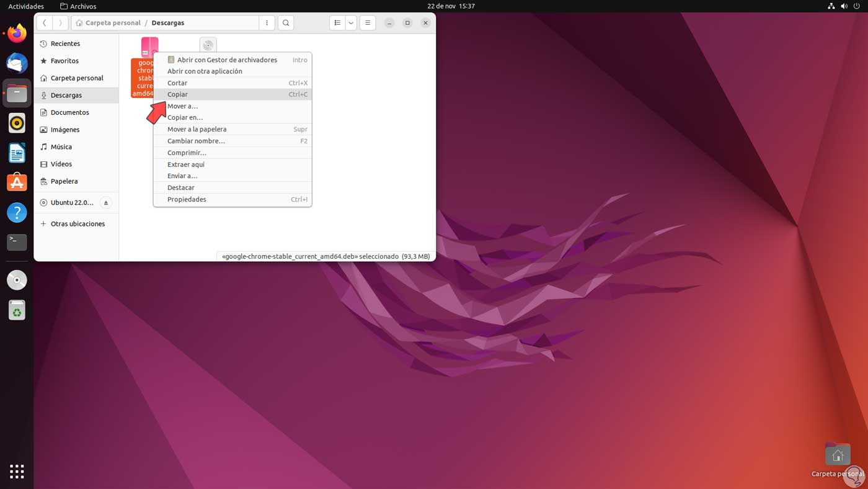Start LibreOffice Writer from the dock
Image resolution: width=868 pixels, height=489 pixels.
(x=16, y=152)
